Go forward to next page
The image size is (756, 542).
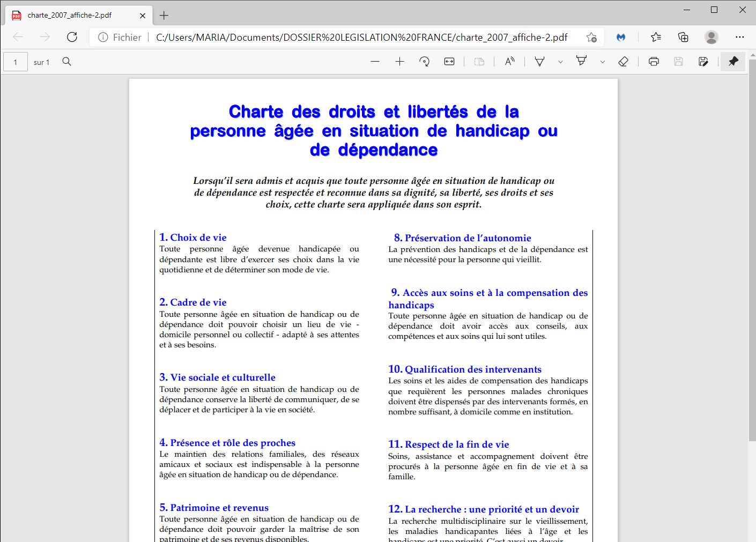tap(45, 37)
